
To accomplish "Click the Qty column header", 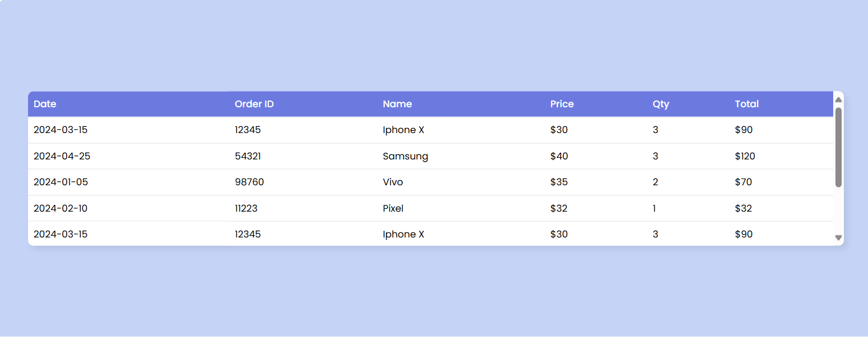I will pyautogui.click(x=660, y=104).
